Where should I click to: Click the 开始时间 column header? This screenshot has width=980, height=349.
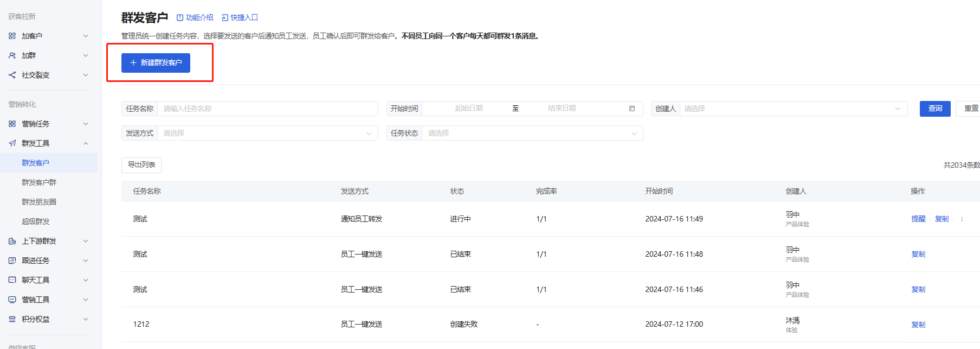pos(659,192)
